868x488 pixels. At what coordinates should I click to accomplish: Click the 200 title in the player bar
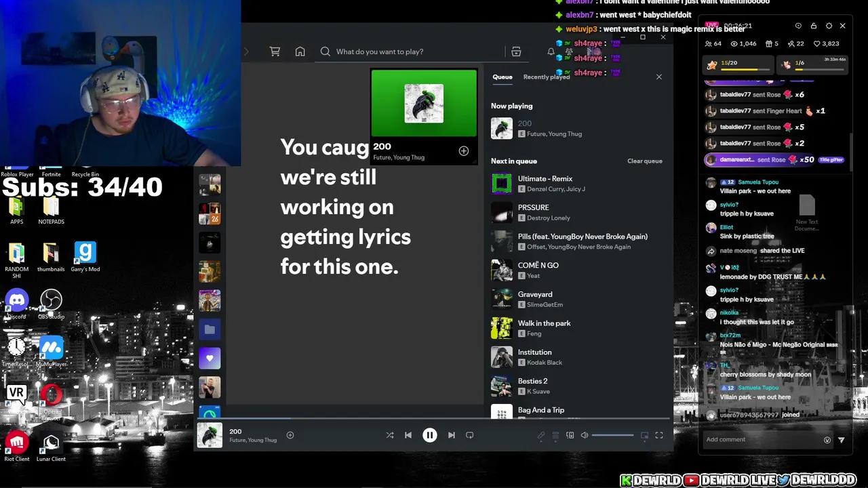coord(235,431)
